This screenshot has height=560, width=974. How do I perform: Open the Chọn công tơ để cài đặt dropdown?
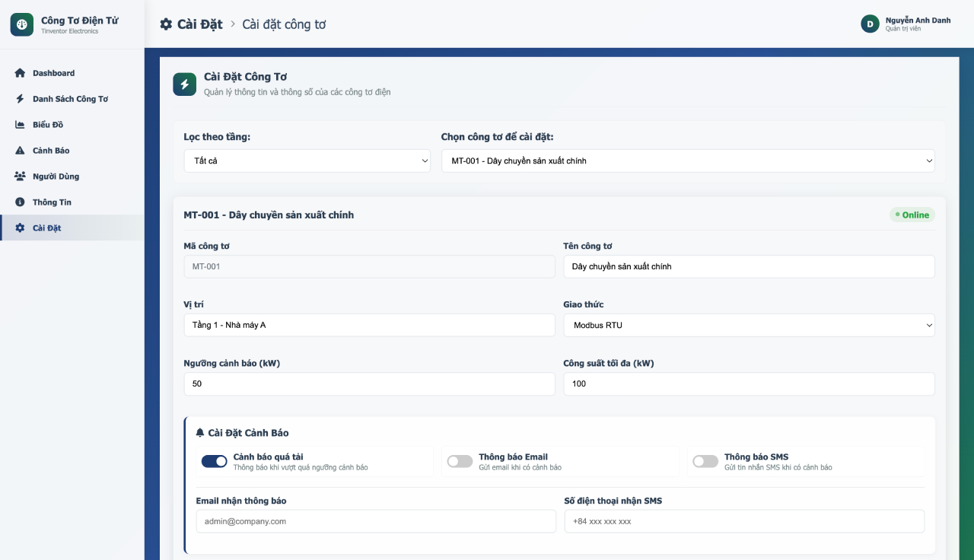tap(688, 161)
